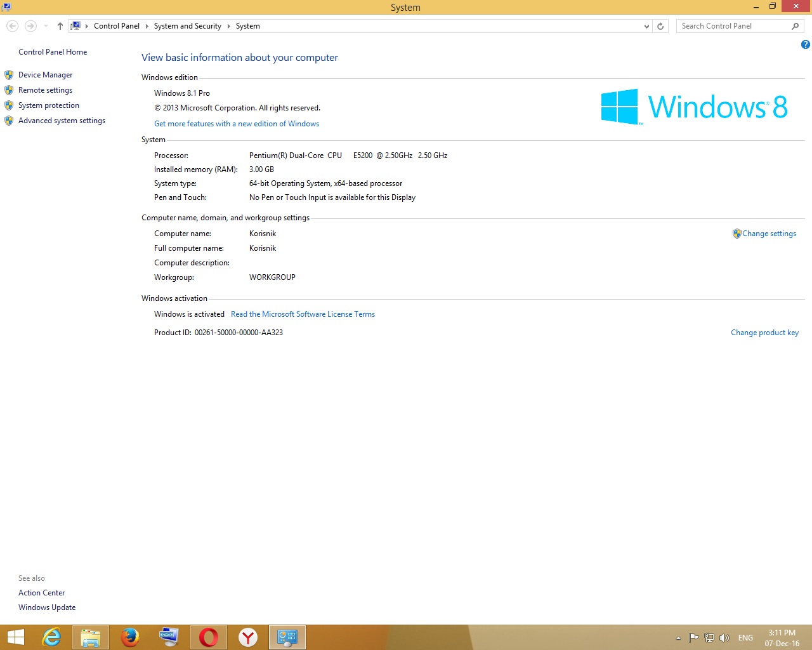The height and width of the screenshot is (650, 812).
Task: Expand the chevron after System and Security breadcrumb
Action: (x=228, y=26)
